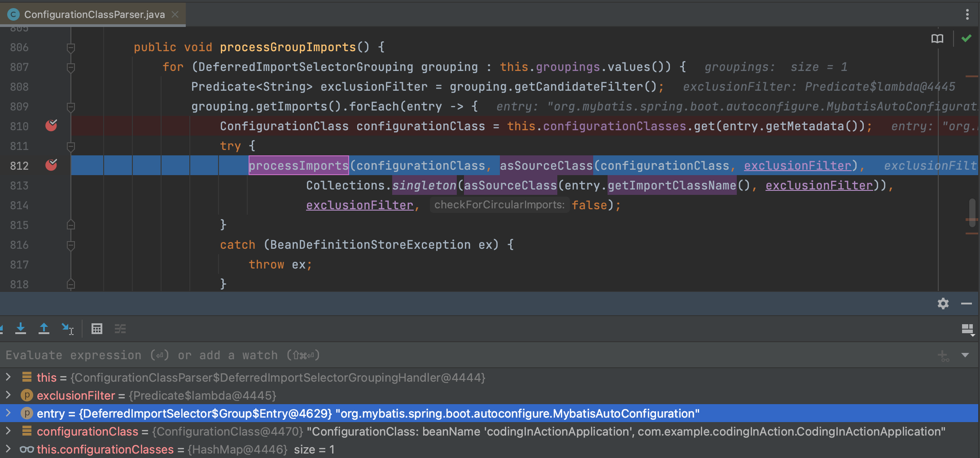Open the Evaluate Expression calculator icon

point(97,329)
